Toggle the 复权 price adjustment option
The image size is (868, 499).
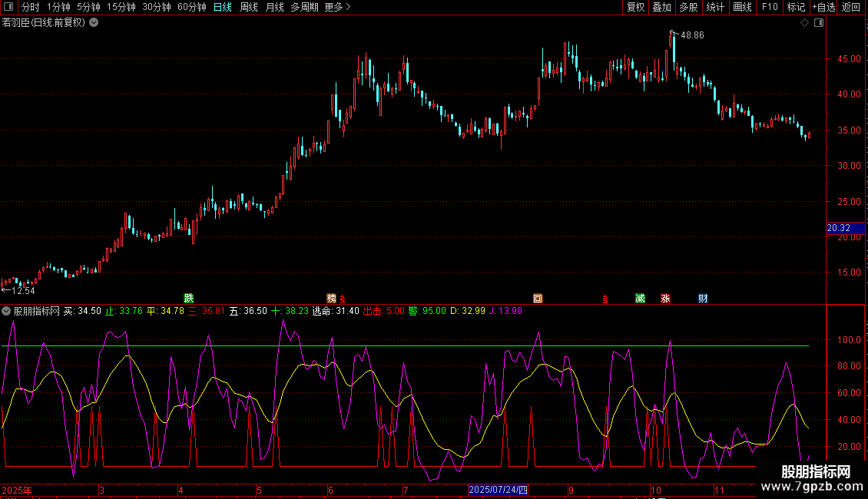636,7
